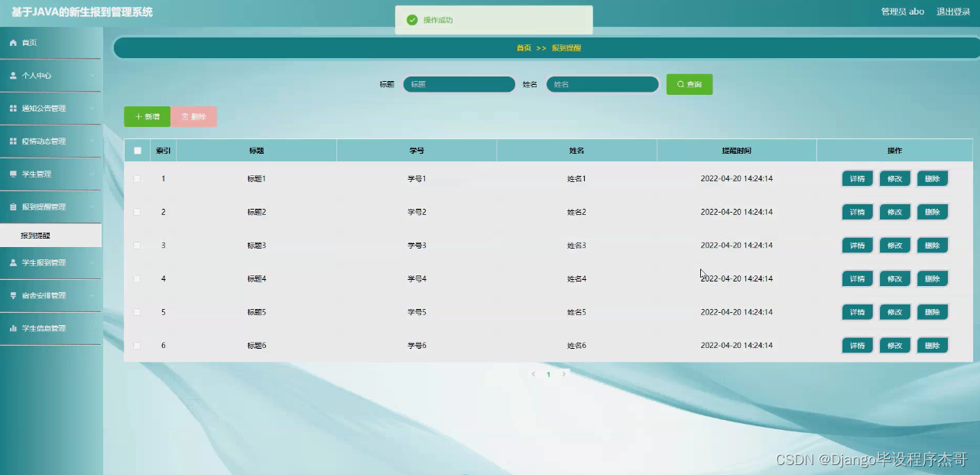This screenshot has height=475, width=980.
Task: Click 退出登录 to log out
Action: pos(953,11)
